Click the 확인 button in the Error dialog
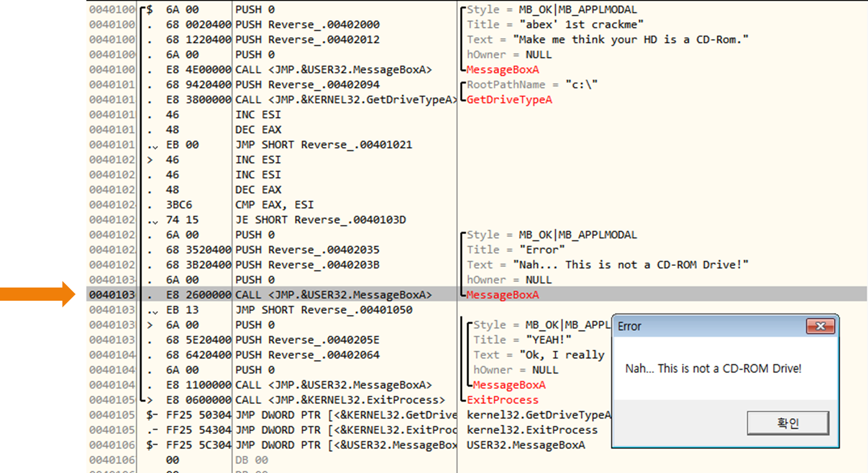 pyautogui.click(x=788, y=423)
